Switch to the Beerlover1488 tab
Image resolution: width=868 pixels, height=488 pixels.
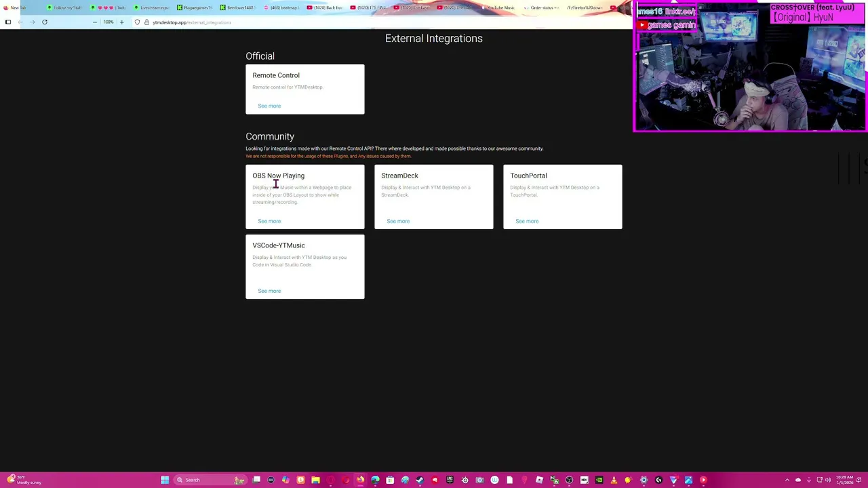[x=237, y=7]
